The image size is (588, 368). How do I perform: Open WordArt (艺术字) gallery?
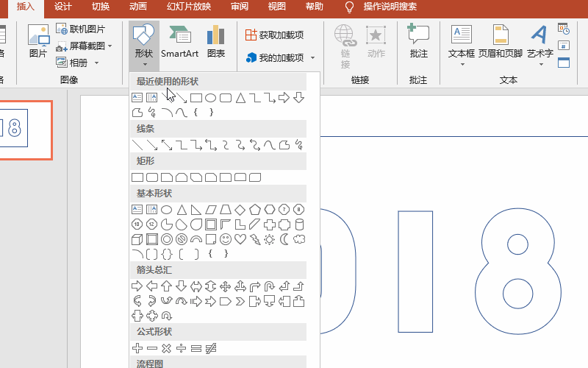click(540, 46)
